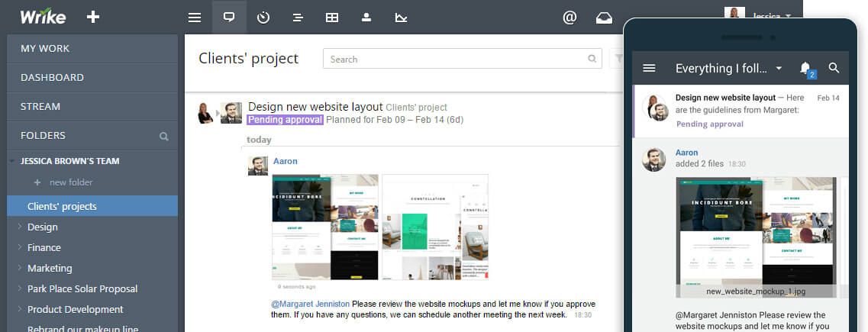This screenshot has width=868, height=332.
Task: Click the Clients' project page title
Action: (249, 59)
